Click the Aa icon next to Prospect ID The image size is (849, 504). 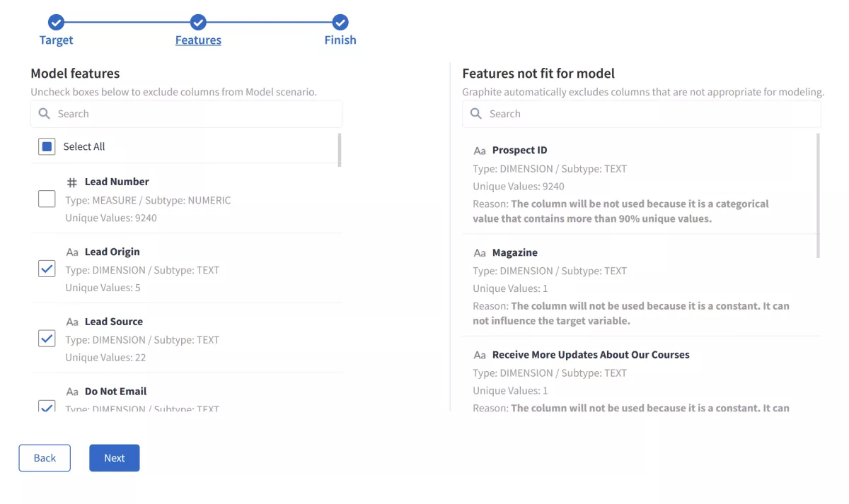(480, 150)
